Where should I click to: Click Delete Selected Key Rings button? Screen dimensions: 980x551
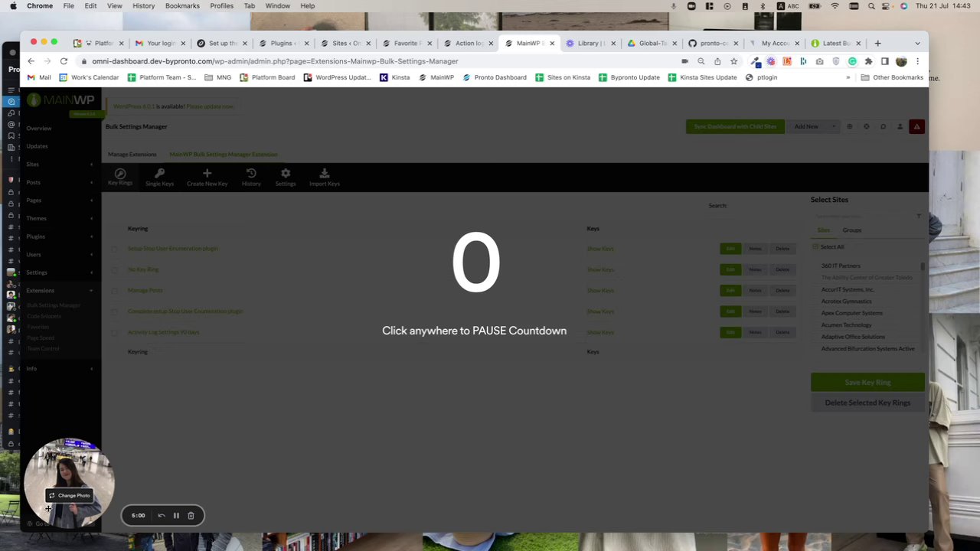click(x=867, y=403)
